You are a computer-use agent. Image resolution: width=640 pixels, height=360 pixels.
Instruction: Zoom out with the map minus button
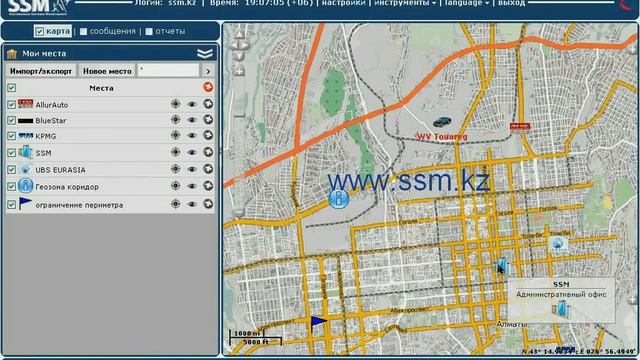click(239, 213)
